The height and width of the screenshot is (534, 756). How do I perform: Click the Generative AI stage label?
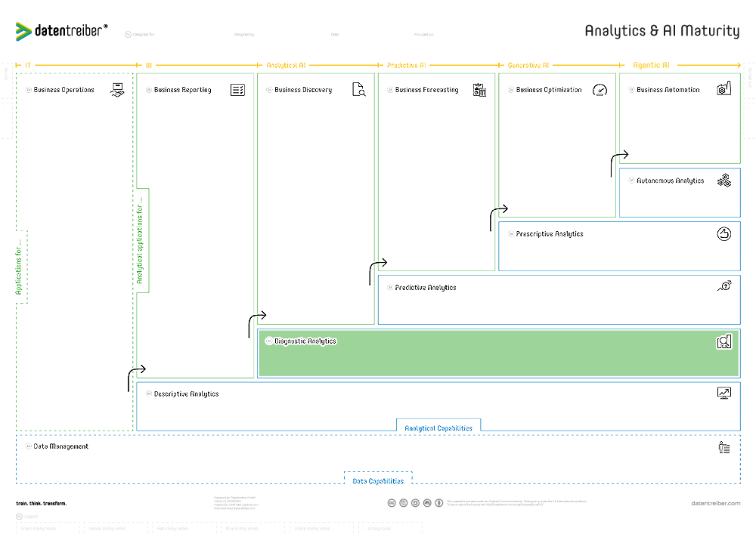point(528,65)
